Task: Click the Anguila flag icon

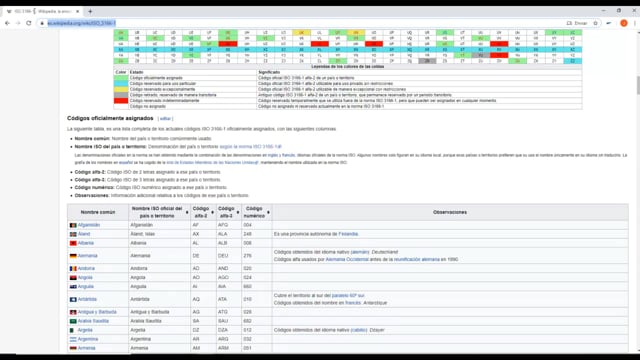Action: [x=73, y=287]
